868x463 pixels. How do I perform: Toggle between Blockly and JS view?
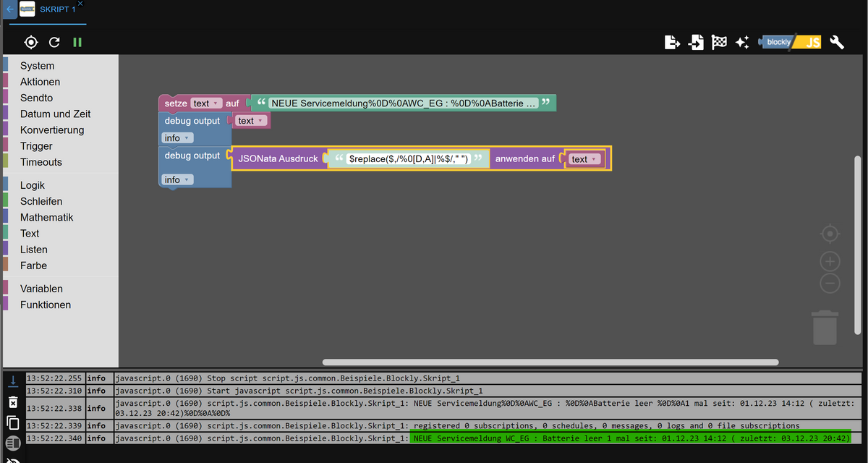pos(789,42)
